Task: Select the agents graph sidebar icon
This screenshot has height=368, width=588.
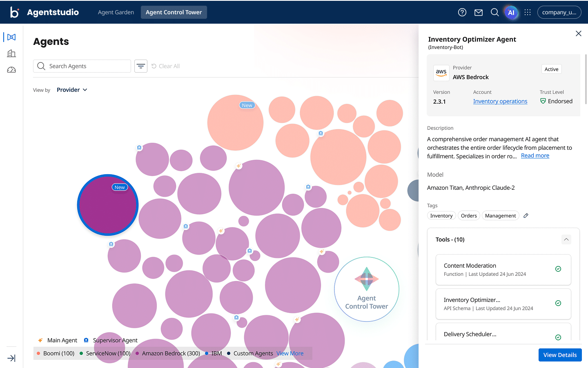Action: pos(11,37)
